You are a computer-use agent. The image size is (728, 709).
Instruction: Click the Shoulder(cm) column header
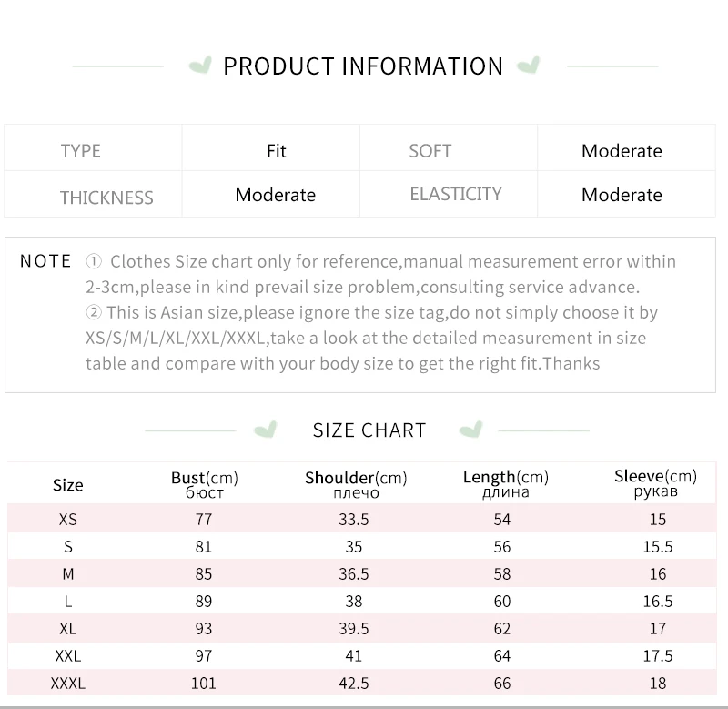[x=356, y=484]
